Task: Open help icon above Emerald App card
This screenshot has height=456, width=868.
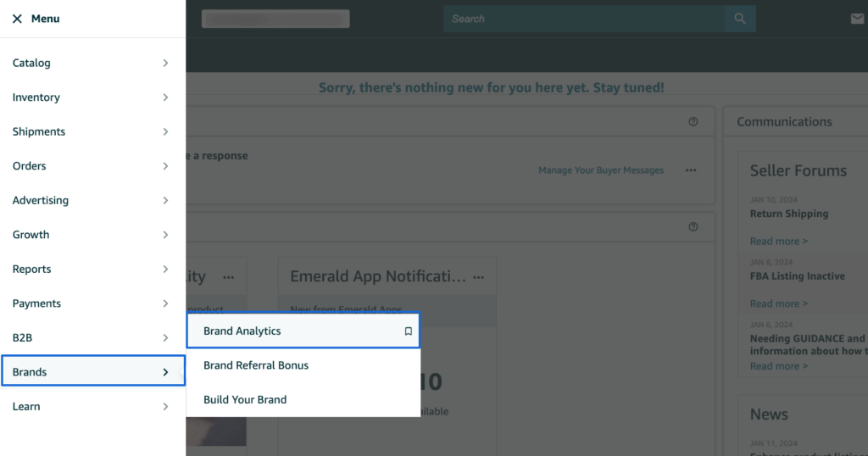Action: coord(693,227)
